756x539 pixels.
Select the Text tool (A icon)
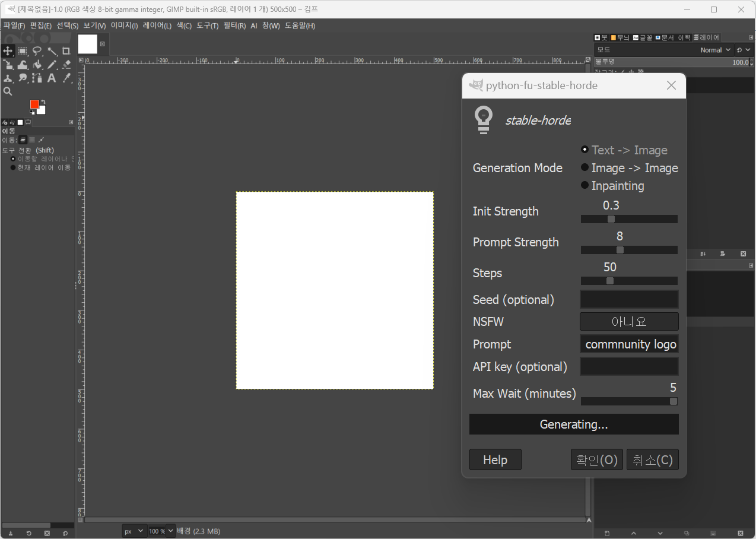click(52, 78)
